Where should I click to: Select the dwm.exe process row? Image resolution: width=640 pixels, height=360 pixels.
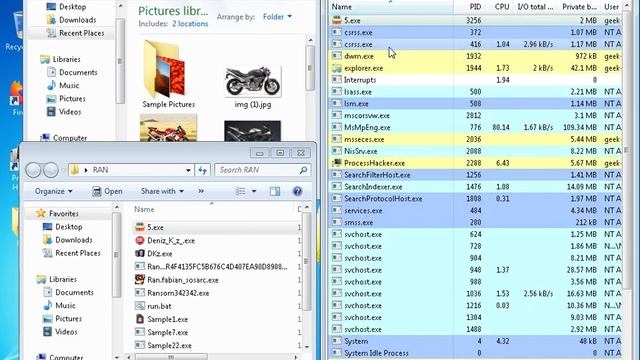click(x=475, y=56)
